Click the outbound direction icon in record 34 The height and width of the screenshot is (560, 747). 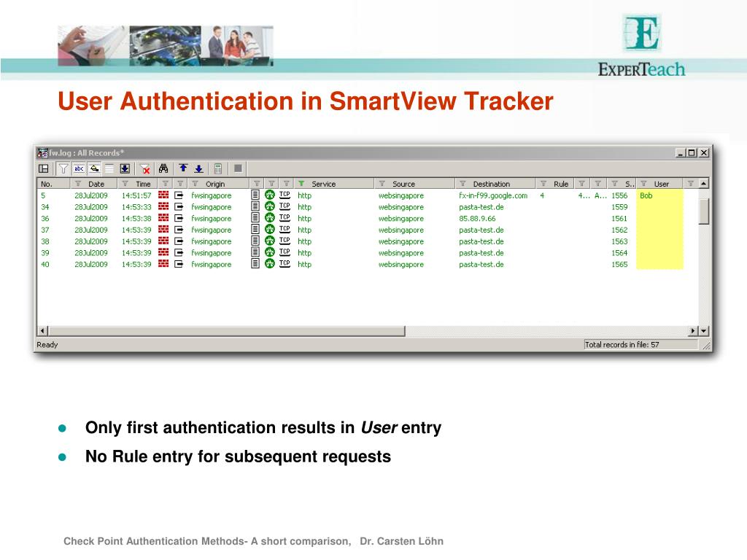click(179, 206)
